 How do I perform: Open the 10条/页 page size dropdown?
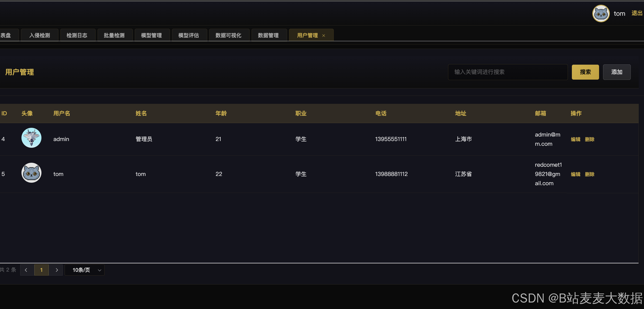click(85, 270)
